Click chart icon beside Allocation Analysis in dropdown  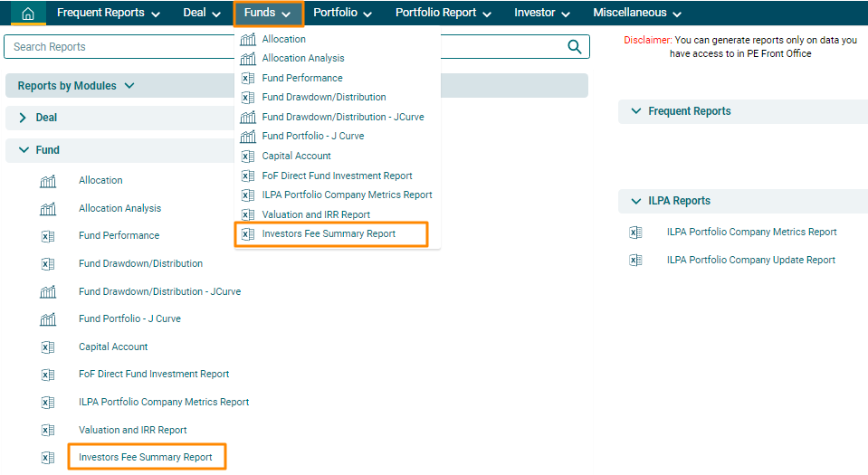(247, 59)
